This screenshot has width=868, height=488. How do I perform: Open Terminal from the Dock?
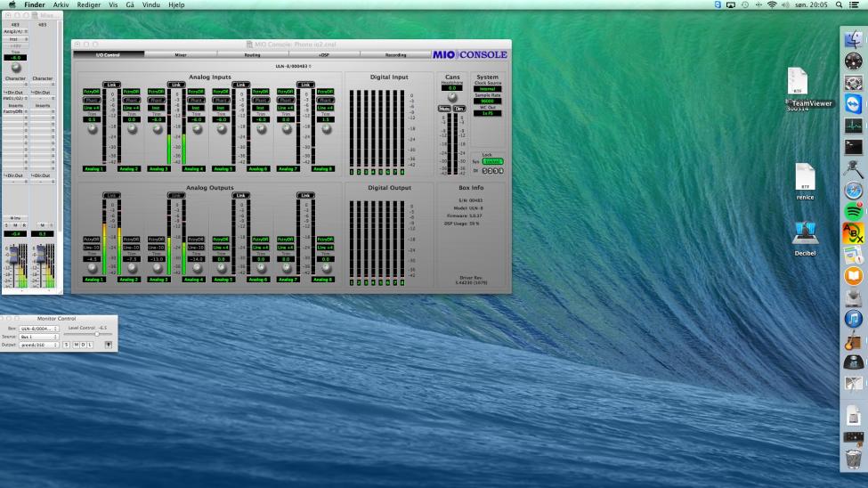coord(853,147)
